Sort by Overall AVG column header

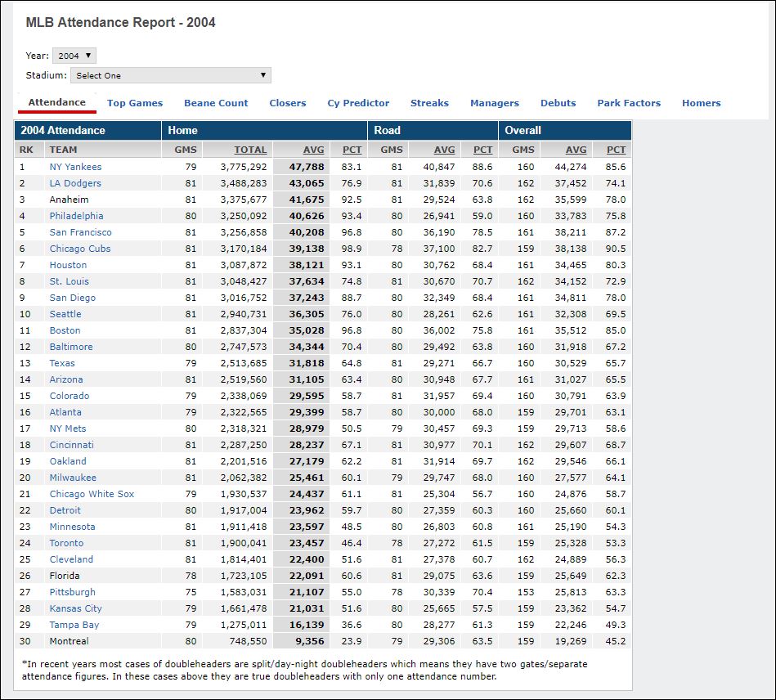click(x=576, y=150)
